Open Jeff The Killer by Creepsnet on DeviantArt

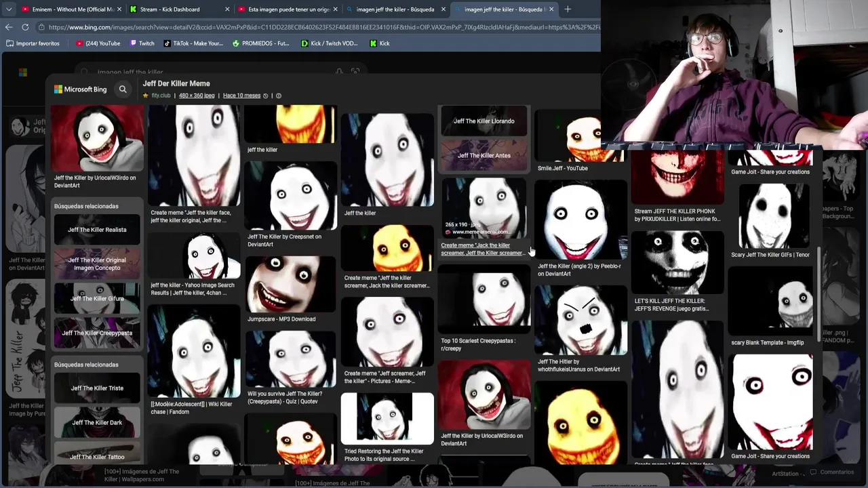290,204
